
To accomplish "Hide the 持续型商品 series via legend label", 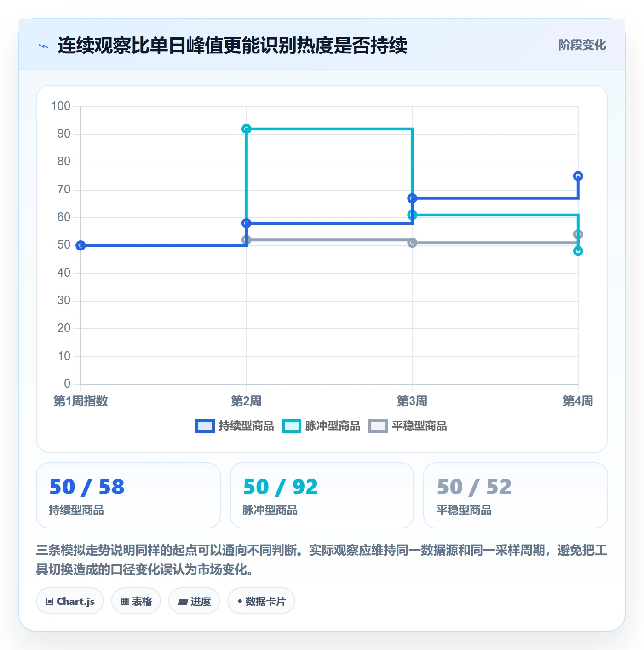I will (x=246, y=426).
